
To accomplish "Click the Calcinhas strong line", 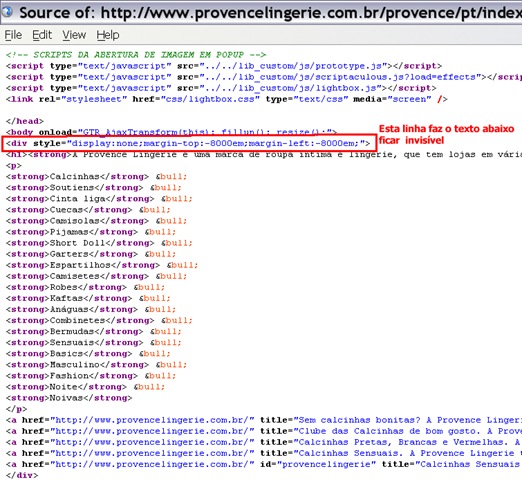I will click(x=96, y=176).
